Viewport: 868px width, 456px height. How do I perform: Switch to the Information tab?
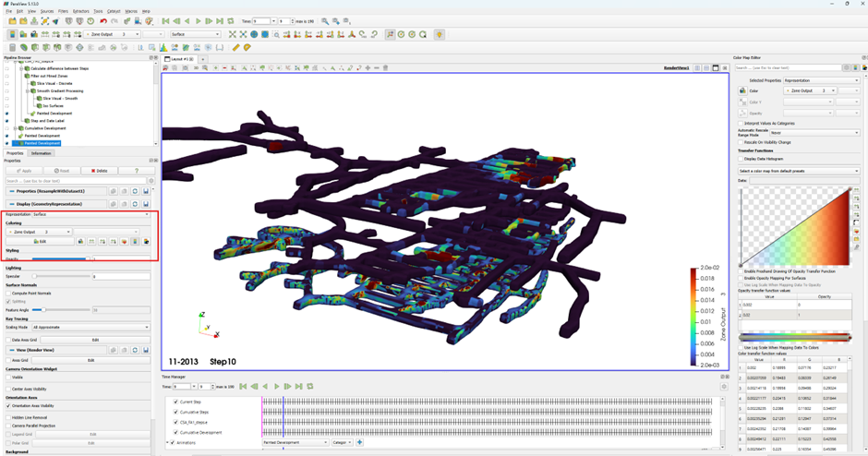coord(41,153)
